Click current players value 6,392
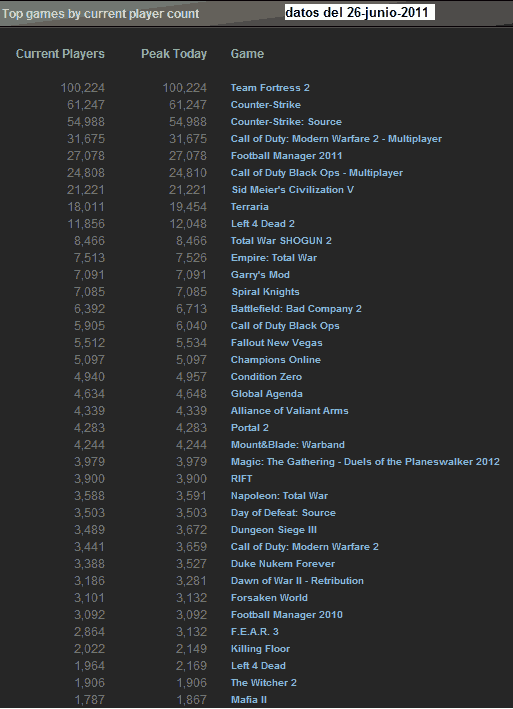 pos(89,309)
